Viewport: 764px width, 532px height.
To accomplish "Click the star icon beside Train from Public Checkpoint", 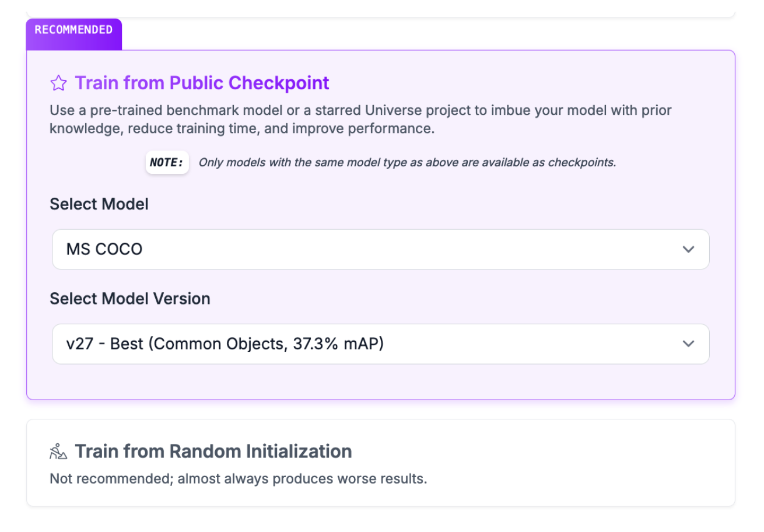I will tap(58, 83).
